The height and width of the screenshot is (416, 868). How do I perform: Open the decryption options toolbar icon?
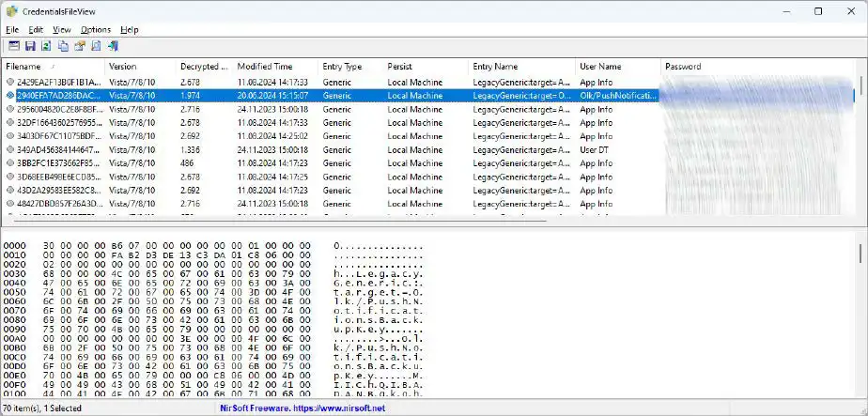(14, 46)
